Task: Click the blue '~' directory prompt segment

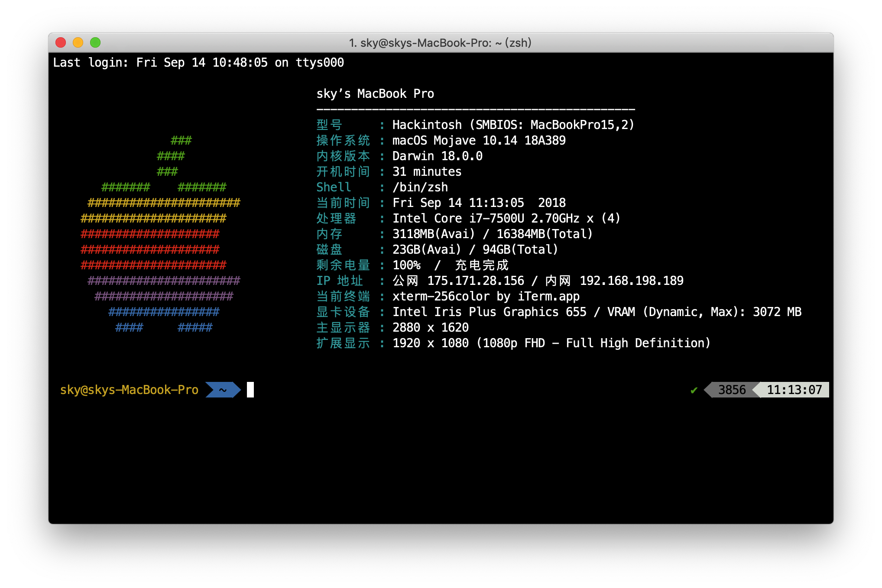Action: 223,390
